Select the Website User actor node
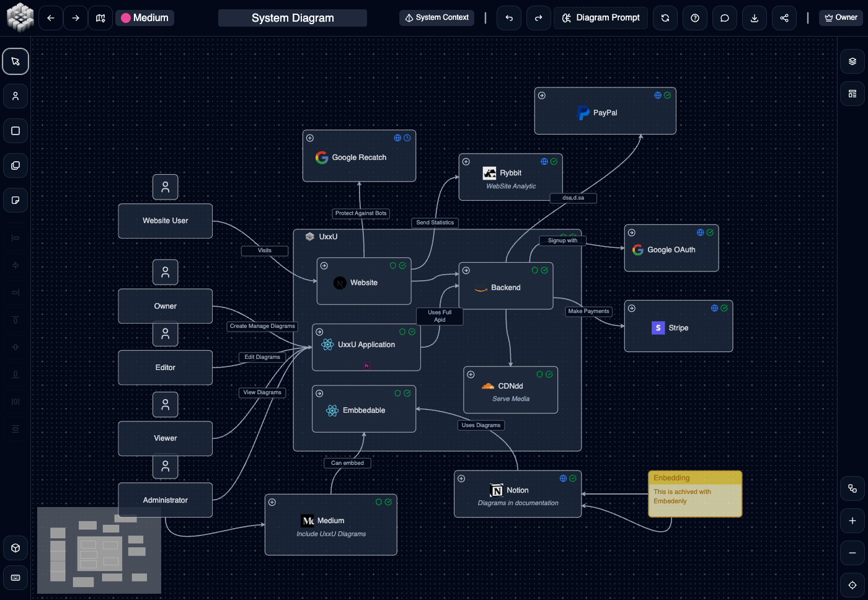 pyautogui.click(x=166, y=221)
